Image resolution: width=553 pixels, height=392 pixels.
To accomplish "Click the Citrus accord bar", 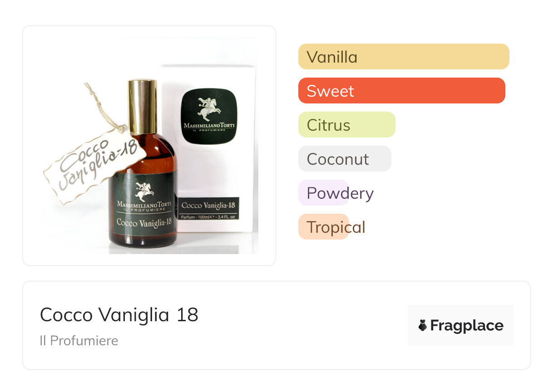I will tap(347, 125).
